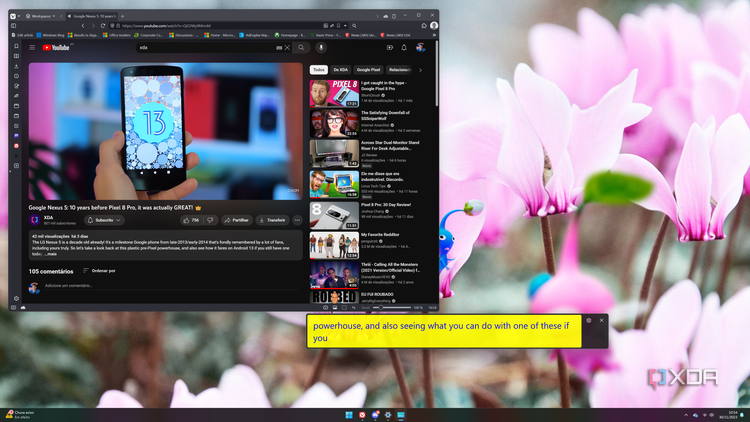Toggle images display in status bar
This screenshot has width=750, height=422.
335,308
